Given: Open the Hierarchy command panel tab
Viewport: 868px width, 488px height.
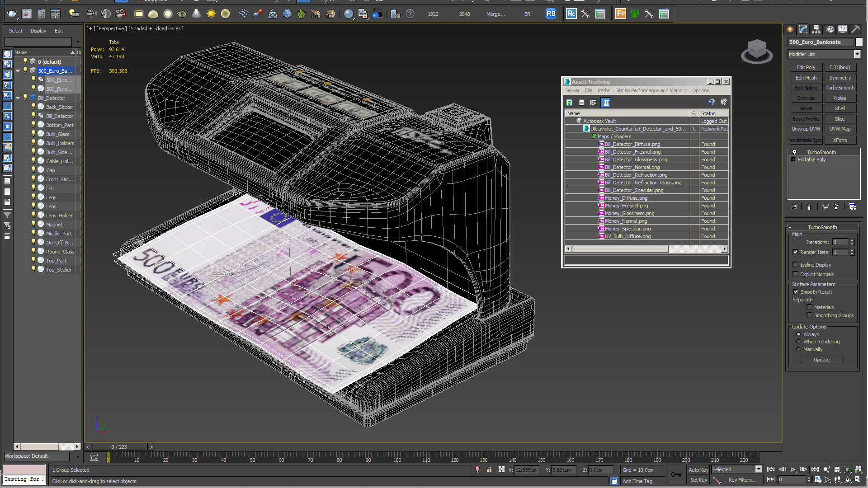Looking at the screenshot, I should 816,29.
